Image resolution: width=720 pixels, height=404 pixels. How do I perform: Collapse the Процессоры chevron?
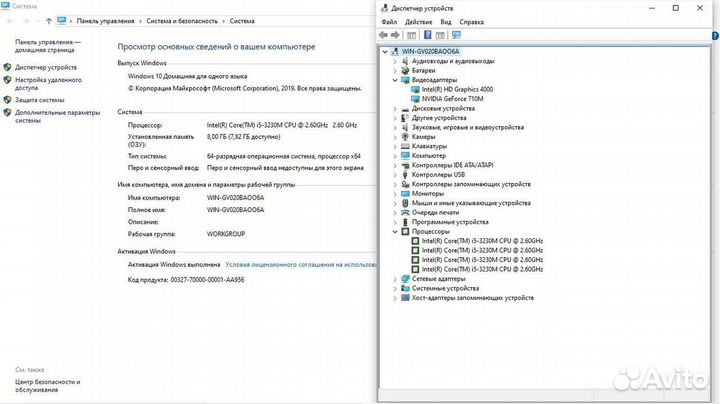395,231
